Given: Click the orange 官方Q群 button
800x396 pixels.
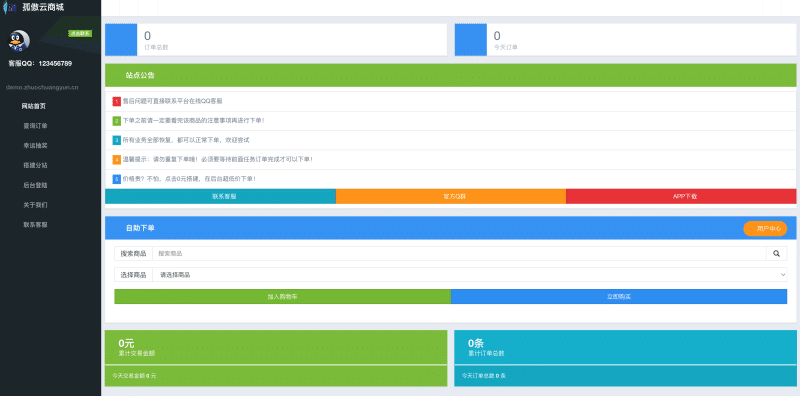Looking at the screenshot, I should [451, 196].
